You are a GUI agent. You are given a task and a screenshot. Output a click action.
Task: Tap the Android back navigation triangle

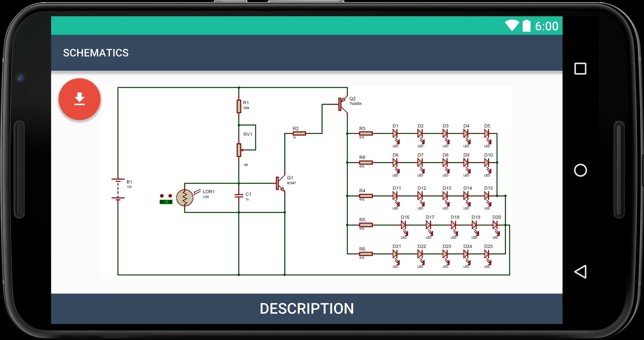tap(580, 272)
